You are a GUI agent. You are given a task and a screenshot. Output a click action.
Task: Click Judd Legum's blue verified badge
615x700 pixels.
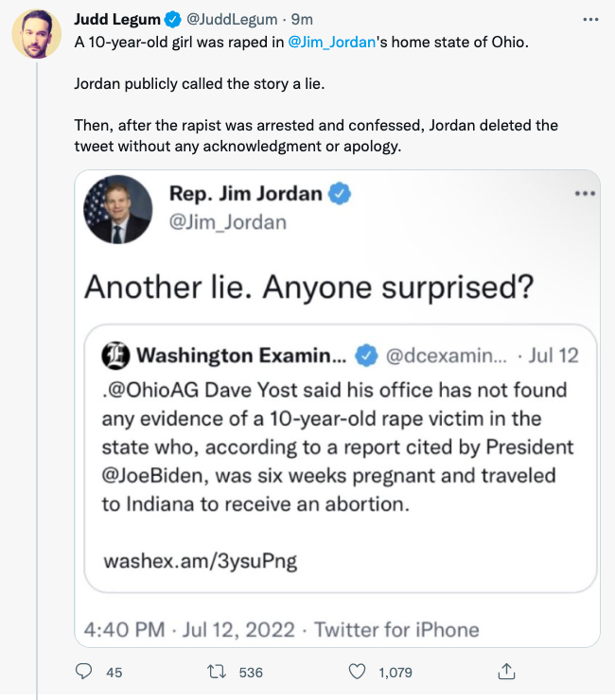pos(171,18)
